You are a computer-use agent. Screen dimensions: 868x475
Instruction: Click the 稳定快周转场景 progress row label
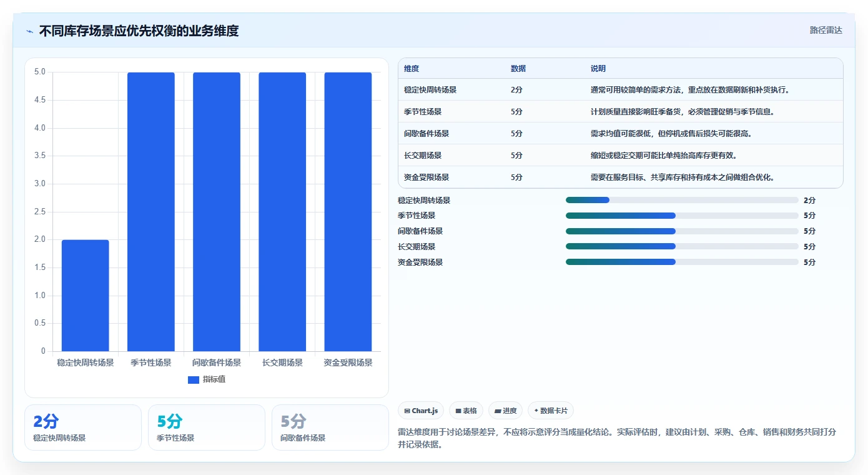tap(424, 201)
